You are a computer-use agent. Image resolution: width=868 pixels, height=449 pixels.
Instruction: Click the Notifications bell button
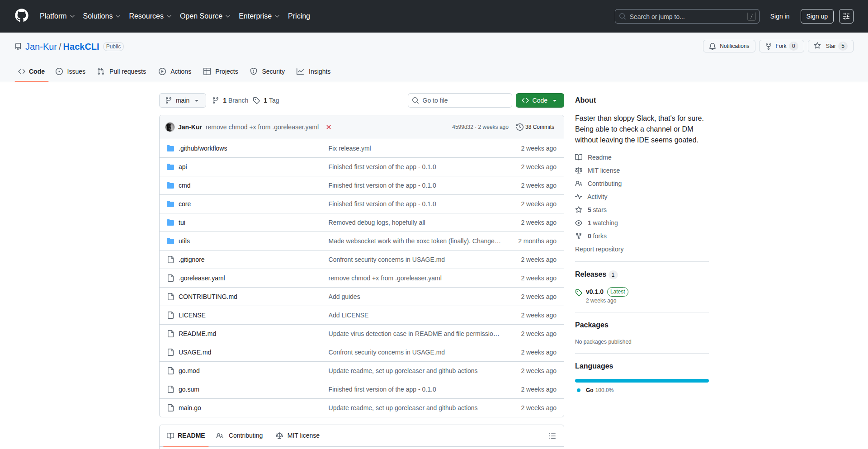pyautogui.click(x=729, y=46)
